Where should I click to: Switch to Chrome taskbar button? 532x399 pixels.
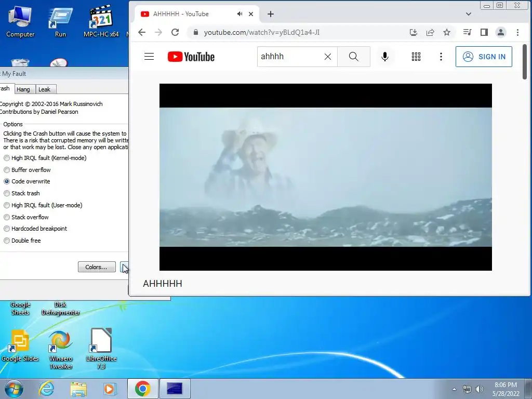tap(143, 389)
